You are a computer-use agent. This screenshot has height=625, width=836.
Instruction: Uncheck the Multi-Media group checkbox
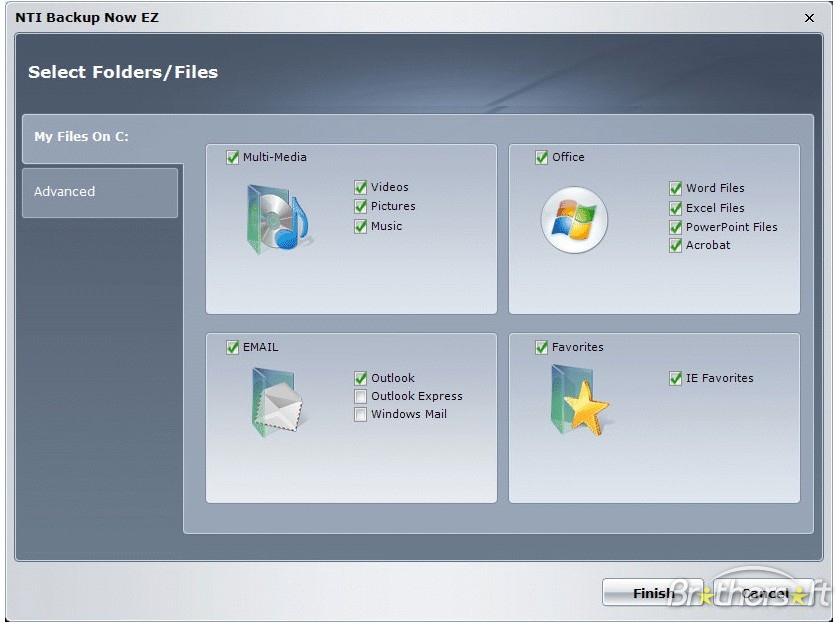pyautogui.click(x=232, y=157)
